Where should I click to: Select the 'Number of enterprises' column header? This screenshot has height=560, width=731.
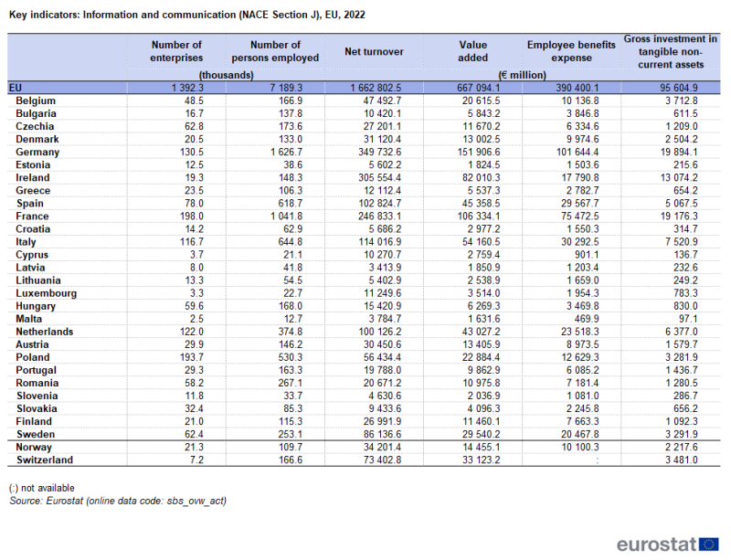(x=175, y=51)
